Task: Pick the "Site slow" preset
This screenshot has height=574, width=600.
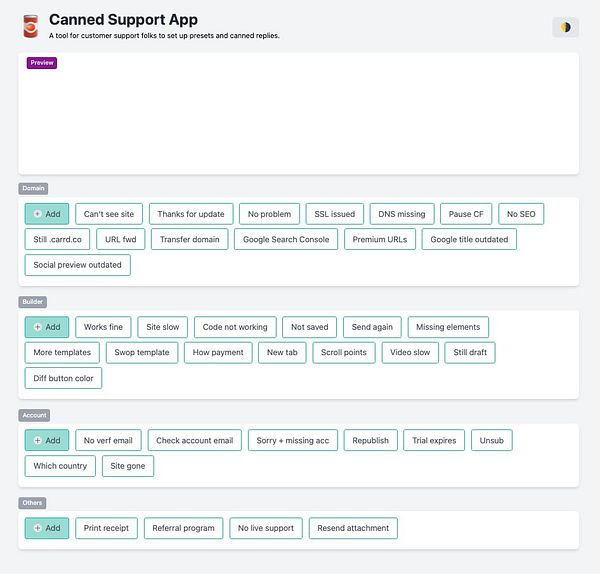Action: coord(163,327)
